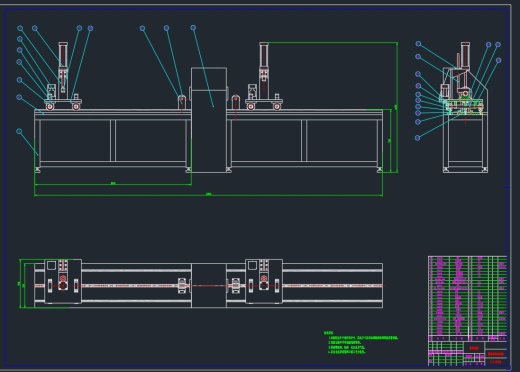The height and width of the screenshot is (372, 520).
Task: Click the small arched stop left of the central cabinet
Action: (182, 102)
